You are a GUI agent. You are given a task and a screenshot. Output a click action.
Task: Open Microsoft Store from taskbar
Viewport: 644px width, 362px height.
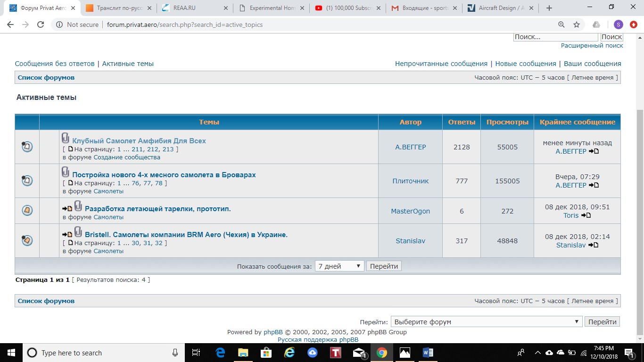266,353
